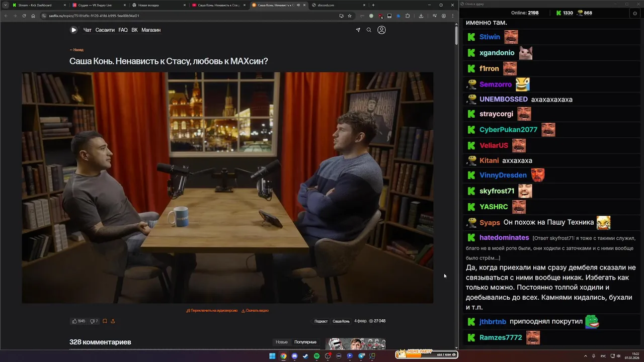Open Telegram from the taskbar
The width and height of the screenshot is (644, 362).
pos(361,356)
